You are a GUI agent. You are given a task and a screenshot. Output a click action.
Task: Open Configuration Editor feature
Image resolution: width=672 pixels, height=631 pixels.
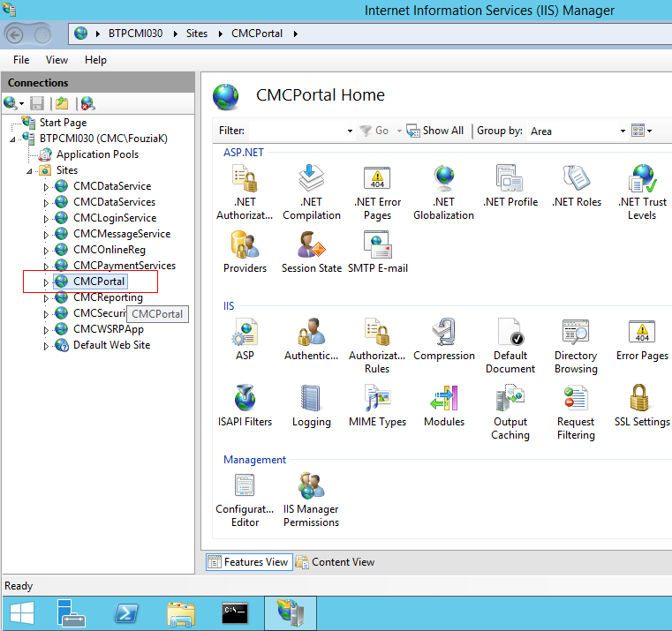coord(245,500)
